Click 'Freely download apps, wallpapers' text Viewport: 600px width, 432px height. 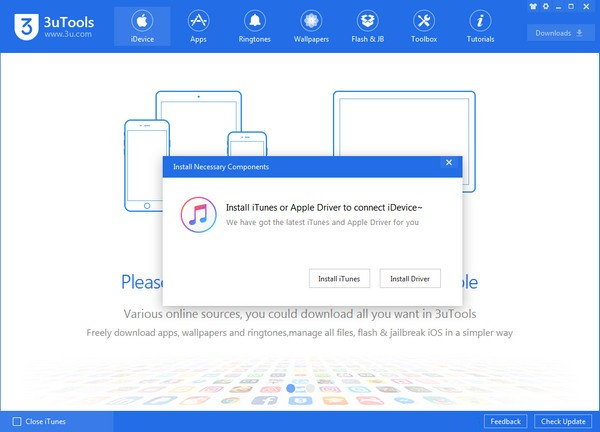click(x=300, y=333)
